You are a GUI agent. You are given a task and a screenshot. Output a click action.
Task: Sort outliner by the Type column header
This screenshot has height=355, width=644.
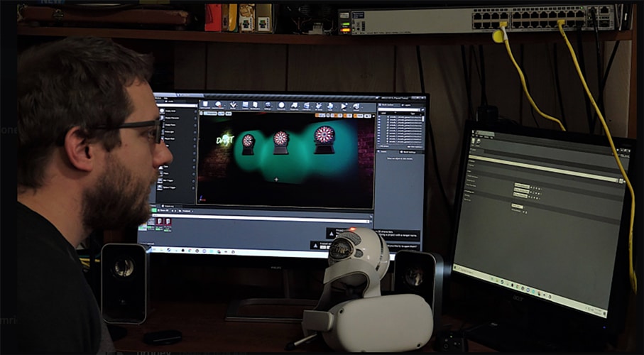tap(413, 113)
